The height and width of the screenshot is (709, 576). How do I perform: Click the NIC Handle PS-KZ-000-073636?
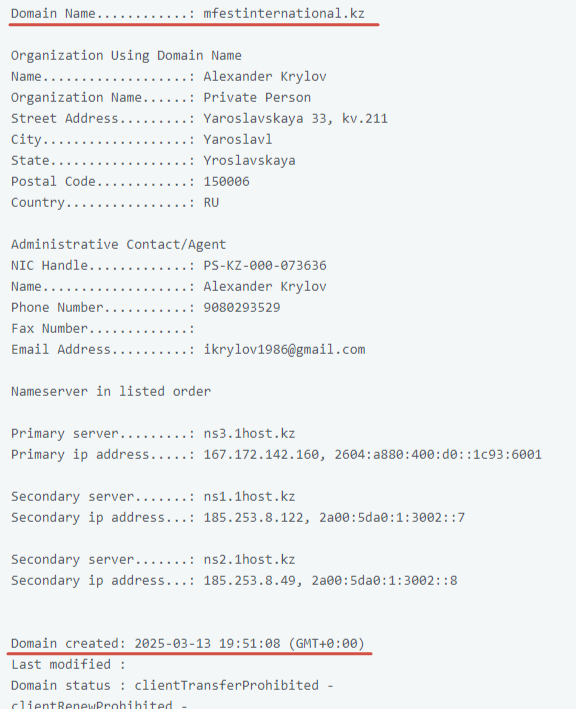[x=265, y=265]
